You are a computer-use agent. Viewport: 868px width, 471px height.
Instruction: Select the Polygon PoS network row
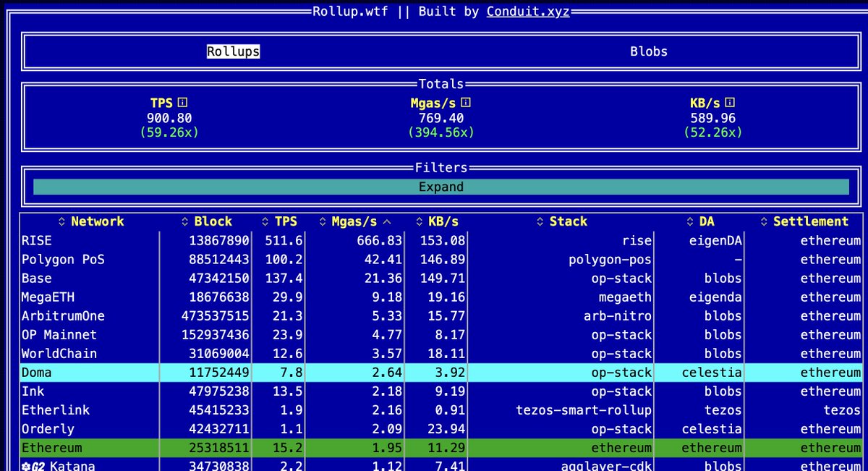[441, 260]
